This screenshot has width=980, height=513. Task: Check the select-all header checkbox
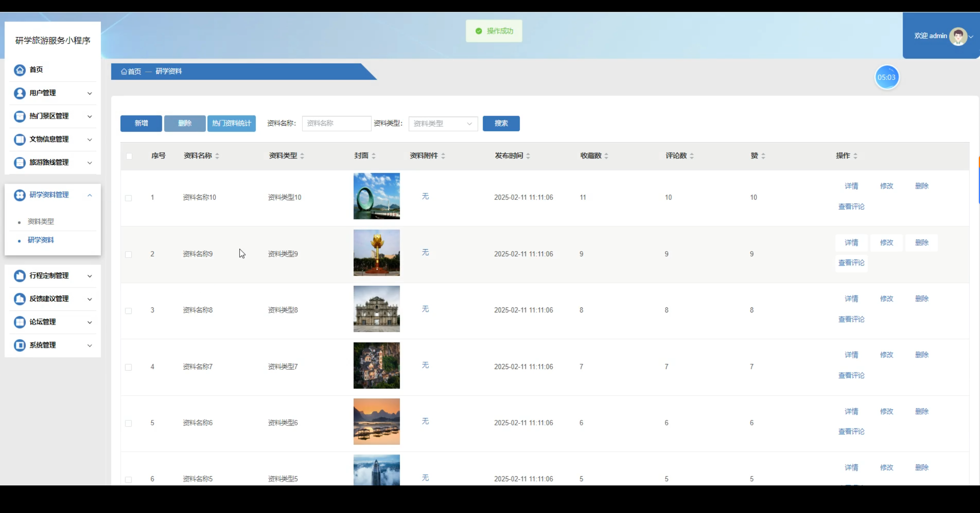click(x=129, y=156)
